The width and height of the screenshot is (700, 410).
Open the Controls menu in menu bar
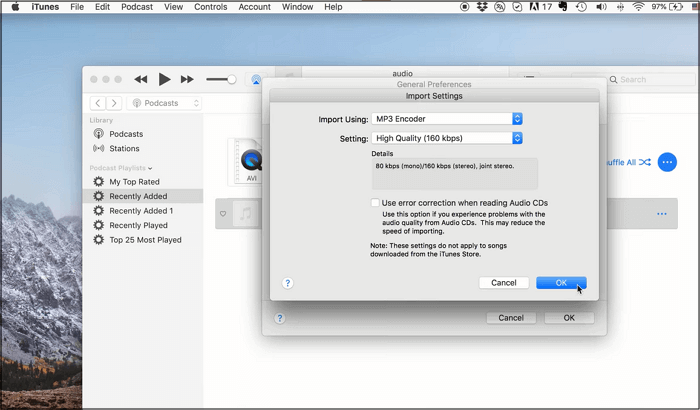click(210, 7)
